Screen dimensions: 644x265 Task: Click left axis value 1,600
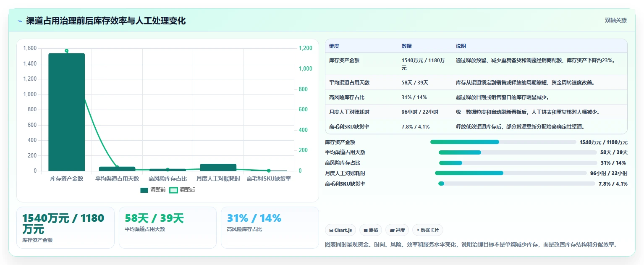[30, 48]
